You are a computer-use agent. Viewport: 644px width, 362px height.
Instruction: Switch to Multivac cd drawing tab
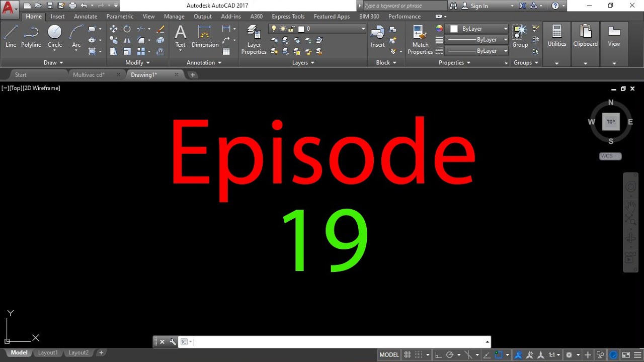(x=89, y=75)
